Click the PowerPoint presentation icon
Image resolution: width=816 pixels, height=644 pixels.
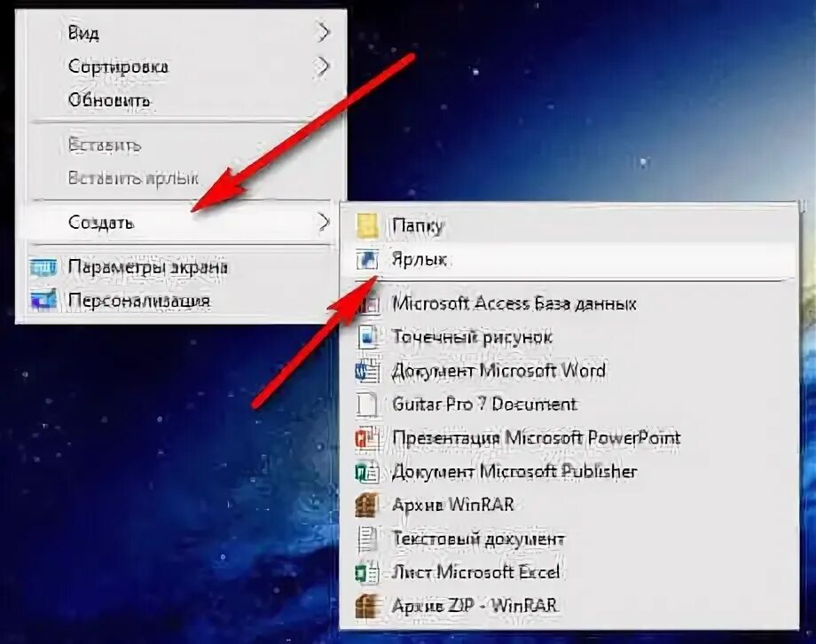point(367,438)
